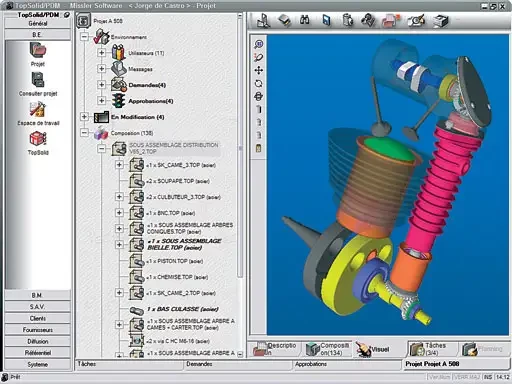Click the red printer-fax toolbar icon
The height and width of the screenshot is (384, 512).
pyautogui.click(x=391, y=21)
